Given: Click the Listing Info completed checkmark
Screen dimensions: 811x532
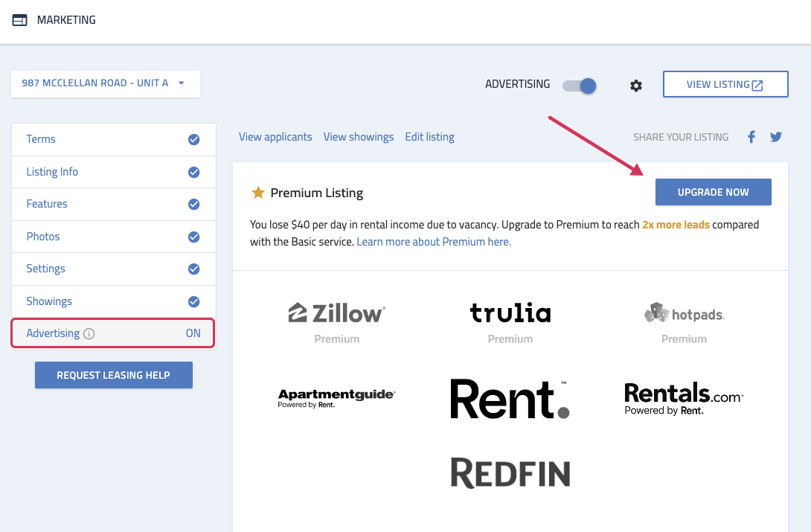Looking at the screenshot, I should (x=194, y=172).
